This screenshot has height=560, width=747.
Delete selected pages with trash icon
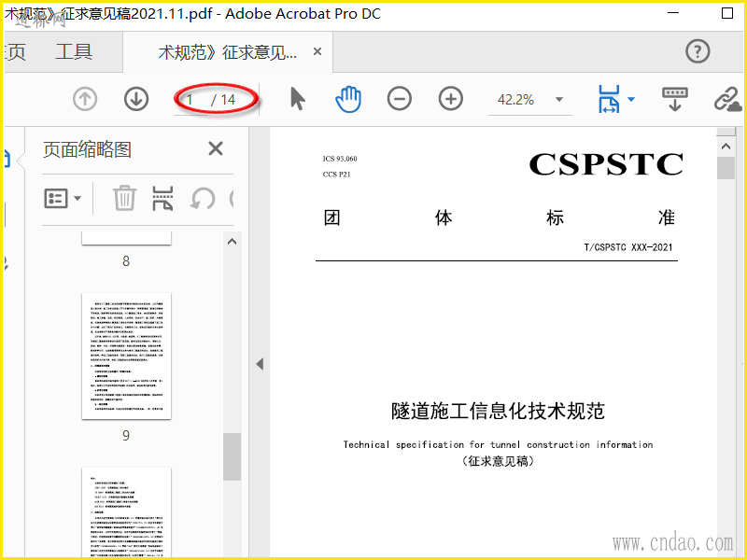pyautogui.click(x=124, y=198)
